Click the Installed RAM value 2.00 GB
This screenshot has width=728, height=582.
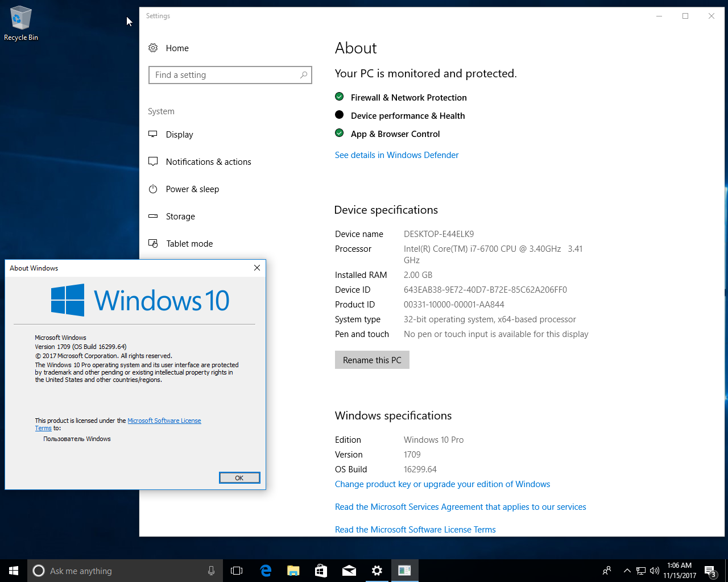[x=418, y=275]
